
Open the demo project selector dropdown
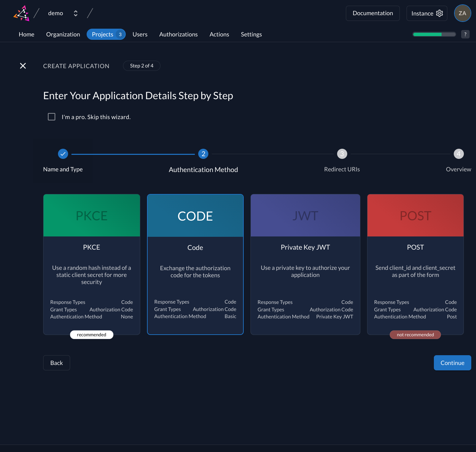point(76,13)
